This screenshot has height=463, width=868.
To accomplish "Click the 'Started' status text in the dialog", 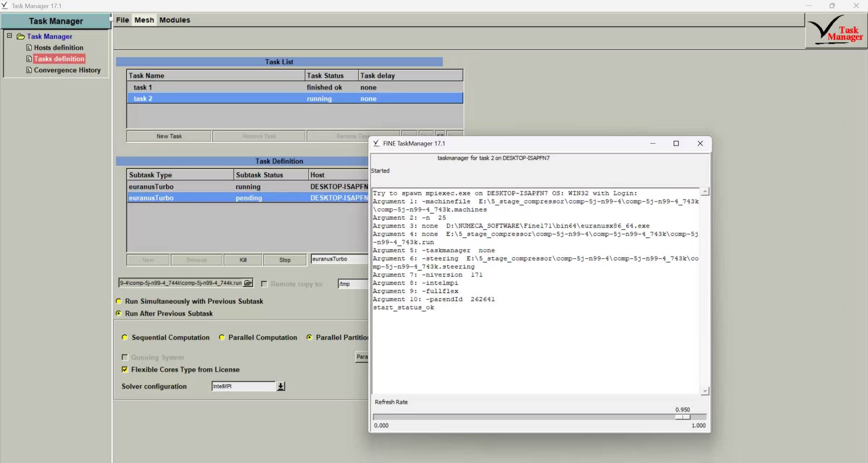I will click(380, 171).
